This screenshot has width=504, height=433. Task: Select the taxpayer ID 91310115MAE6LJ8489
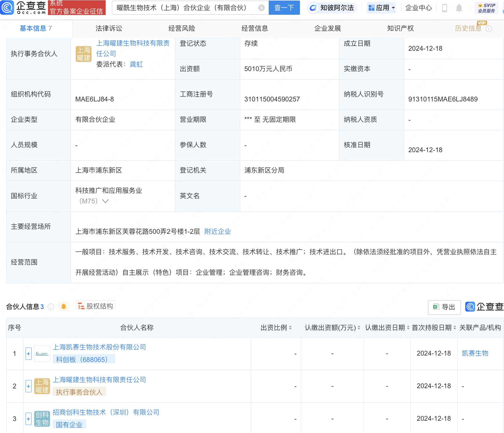(443, 99)
